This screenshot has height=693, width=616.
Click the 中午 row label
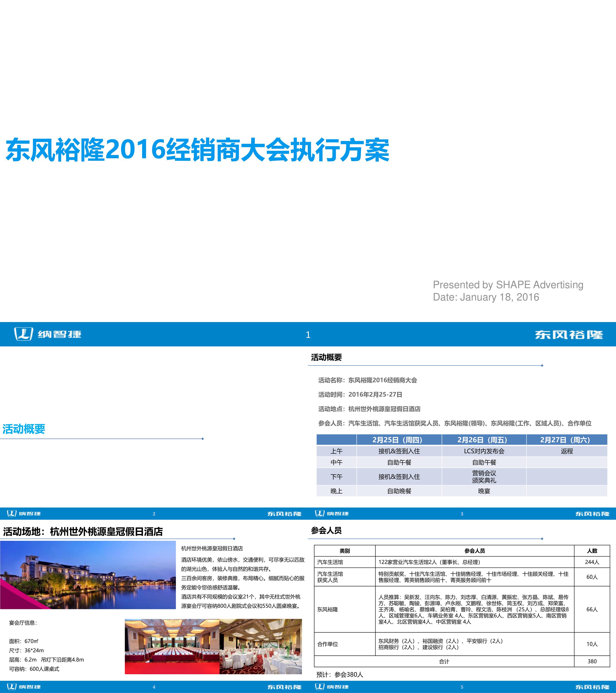[x=337, y=462]
